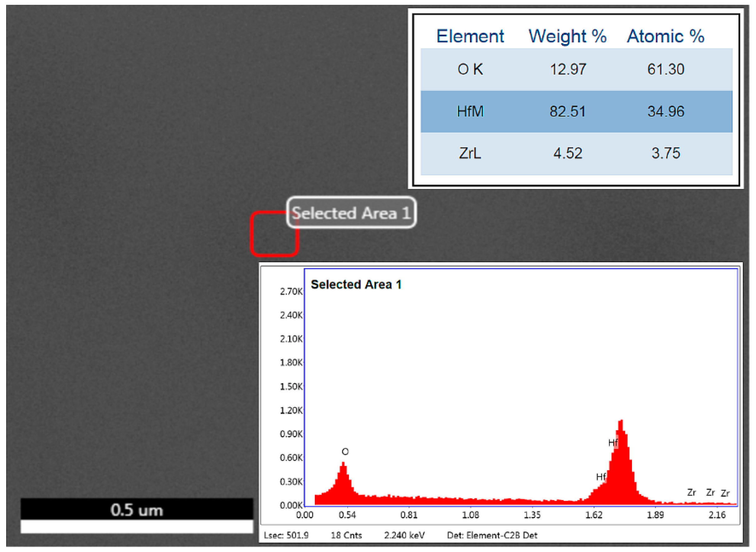
Task: Click the Selected Area 1 label tag
Action: (x=351, y=213)
